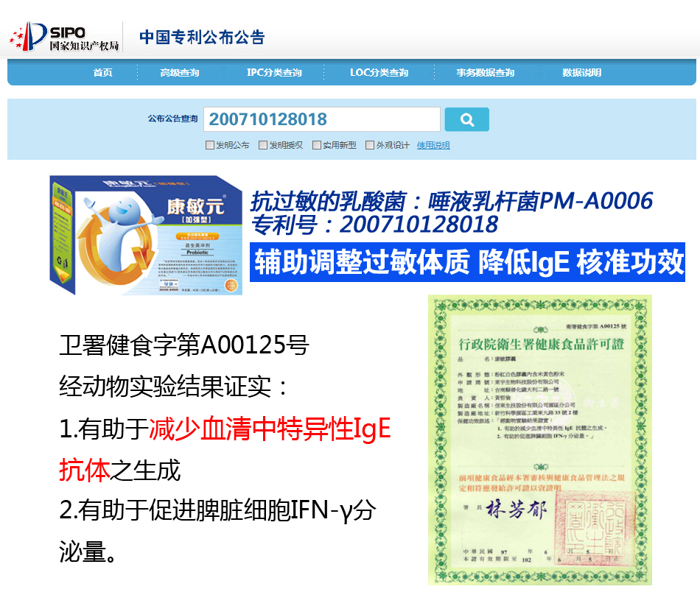Click the blue banner 辅助调整过敏体质

coord(467,262)
